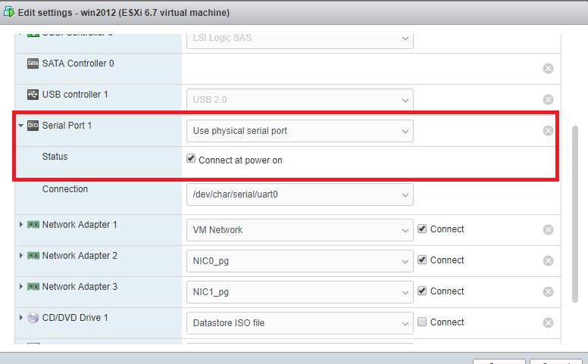Remove Network Adapter 2 device
The height and width of the screenshot is (364, 588).
coord(548,260)
